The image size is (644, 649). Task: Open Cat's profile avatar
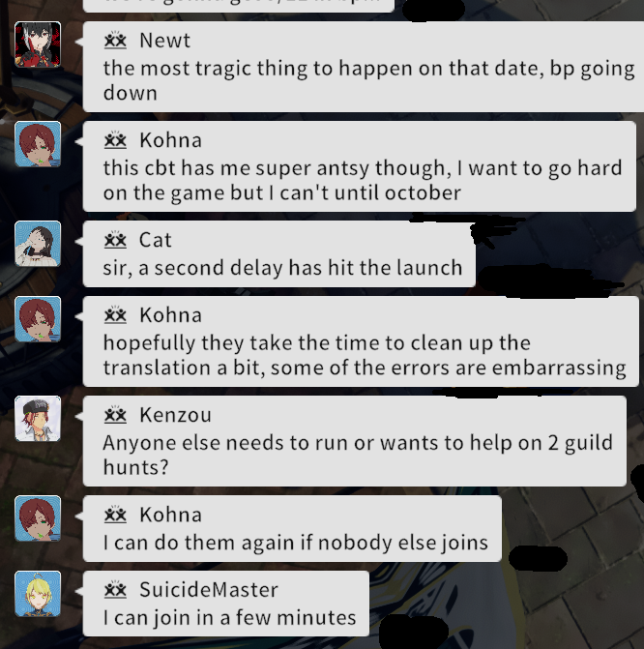pos(38,244)
